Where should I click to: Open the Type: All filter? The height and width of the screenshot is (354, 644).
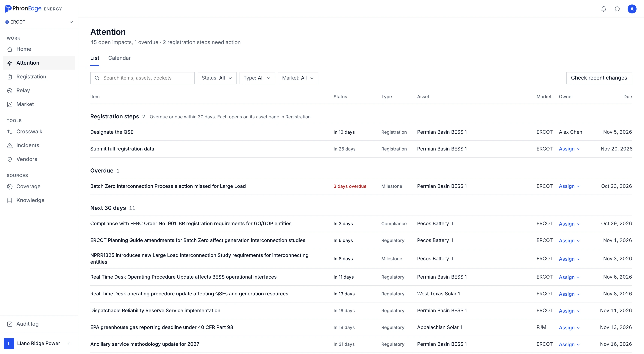(257, 78)
